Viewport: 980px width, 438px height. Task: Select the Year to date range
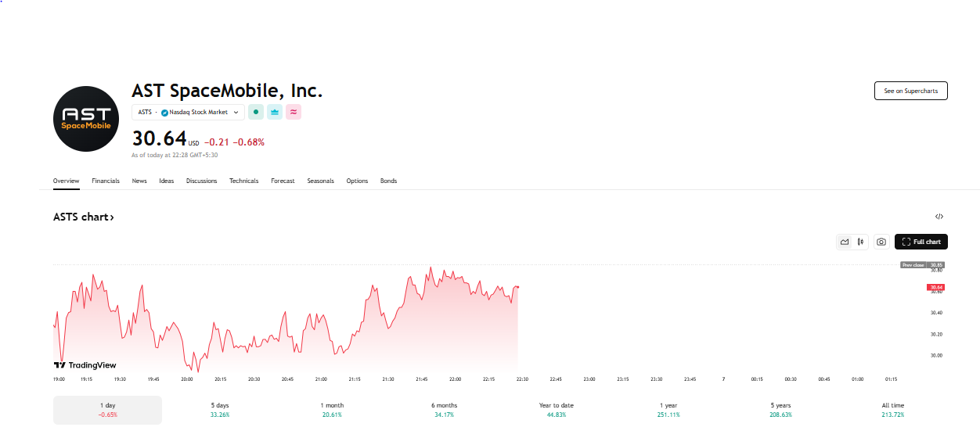pyautogui.click(x=557, y=410)
